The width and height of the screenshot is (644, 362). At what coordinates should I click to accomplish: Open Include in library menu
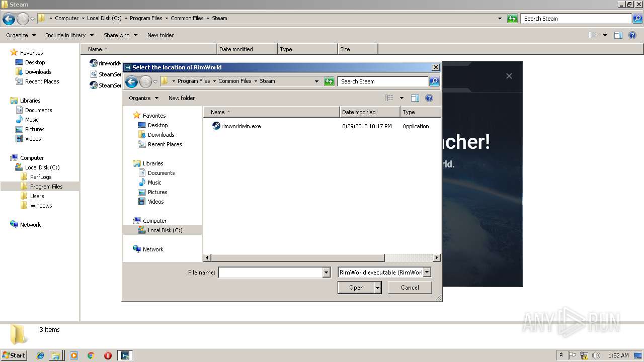coord(69,35)
